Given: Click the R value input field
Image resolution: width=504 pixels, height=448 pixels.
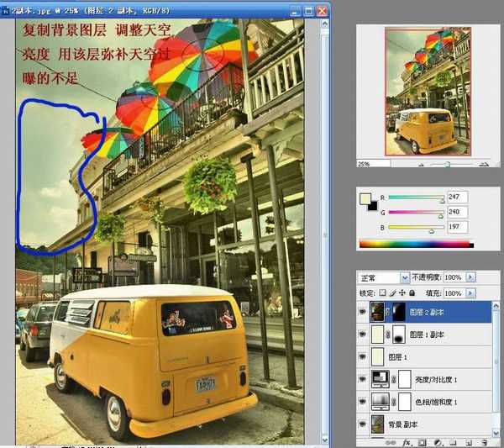Looking at the screenshot, I should [x=458, y=198].
